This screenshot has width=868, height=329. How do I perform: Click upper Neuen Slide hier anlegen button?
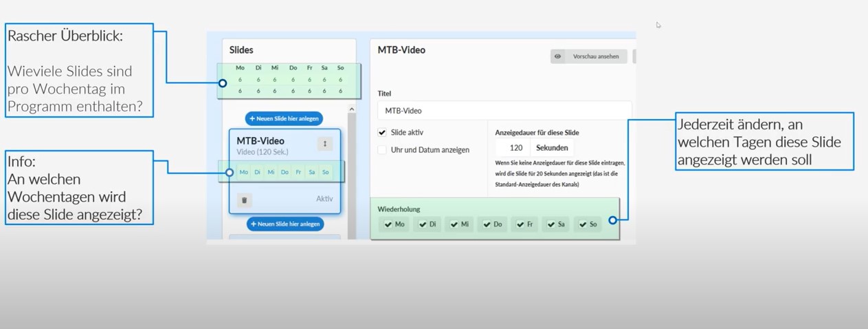(x=284, y=118)
